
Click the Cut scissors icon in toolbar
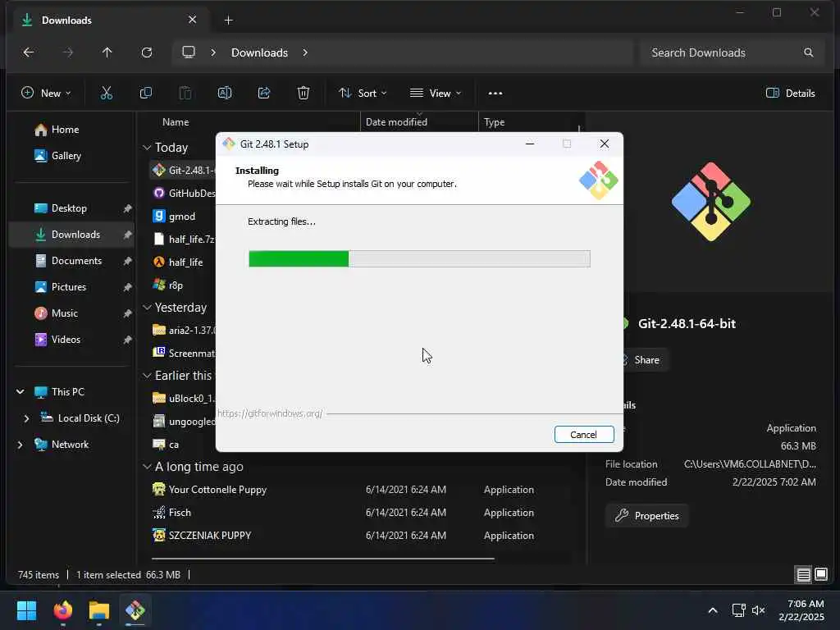point(107,94)
